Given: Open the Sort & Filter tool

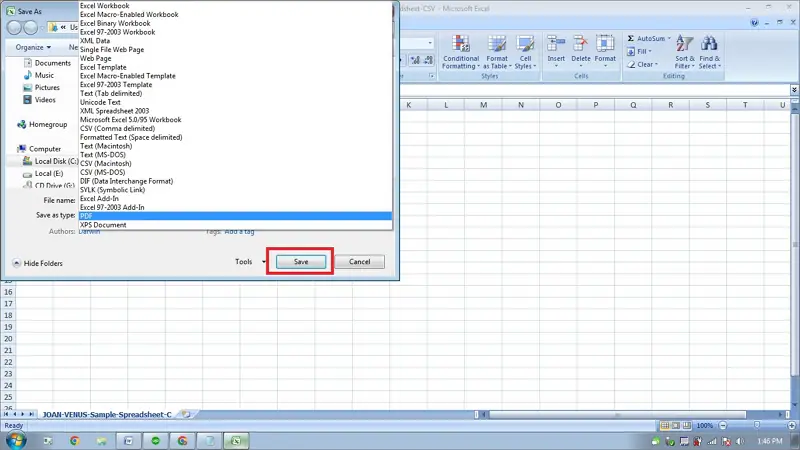Looking at the screenshot, I should tap(684, 52).
